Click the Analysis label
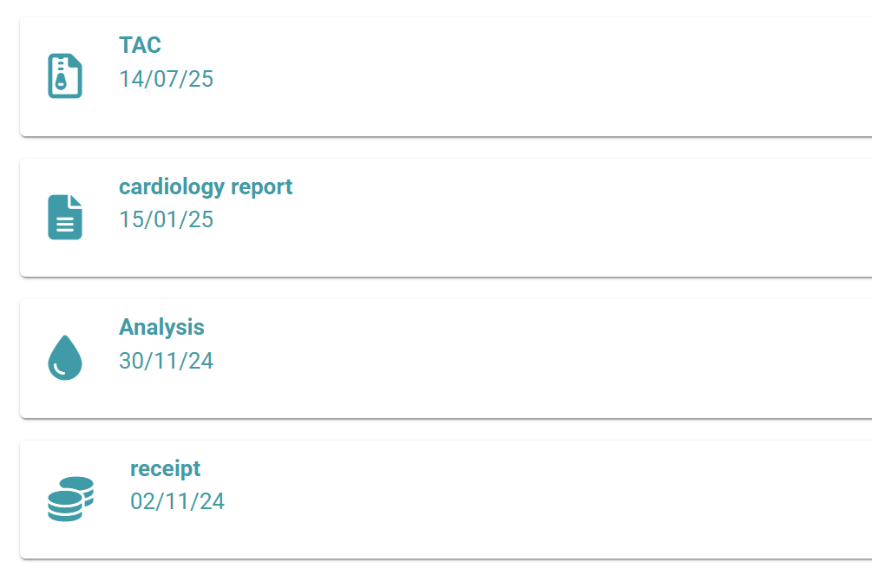The width and height of the screenshot is (872, 588). pyautogui.click(x=162, y=327)
